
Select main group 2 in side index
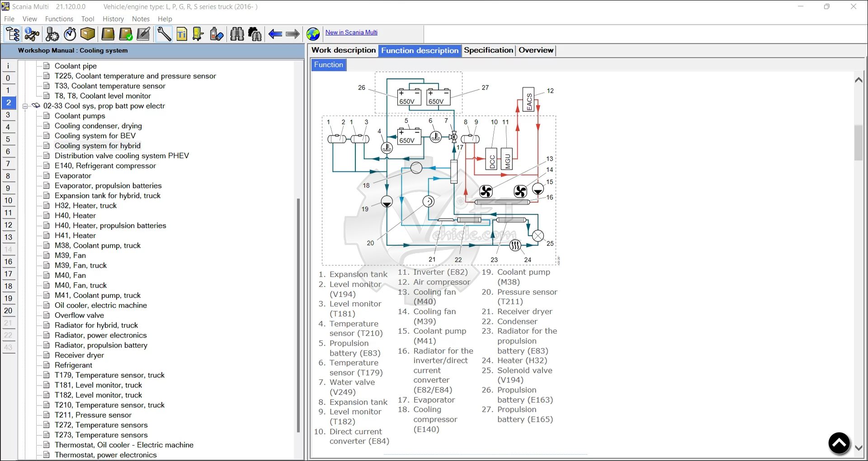click(8, 103)
